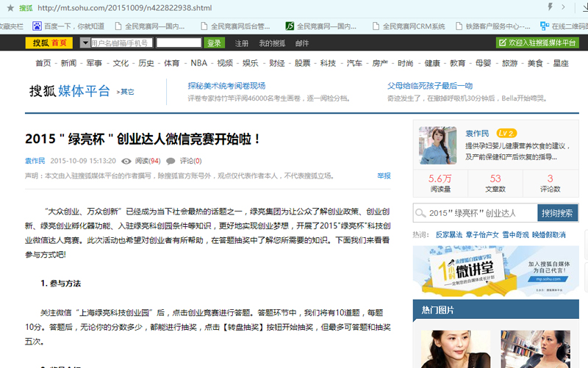Open 科技 navigation item
This screenshot has width=588, height=368.
point(328,63)
